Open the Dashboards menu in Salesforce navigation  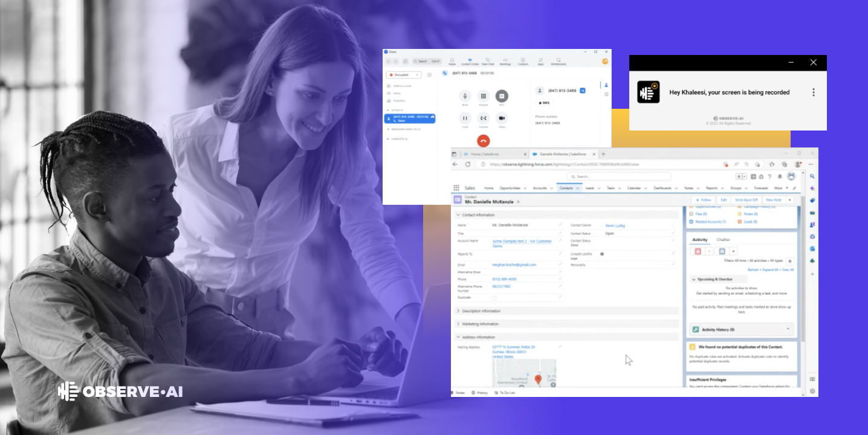pos(662,187)
